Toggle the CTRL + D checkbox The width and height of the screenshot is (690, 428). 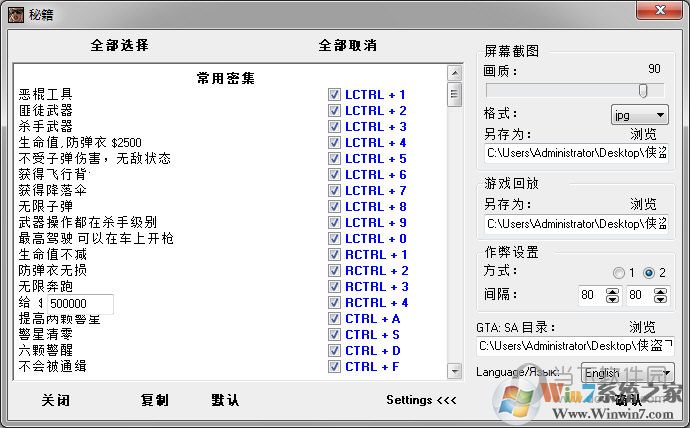334,351
